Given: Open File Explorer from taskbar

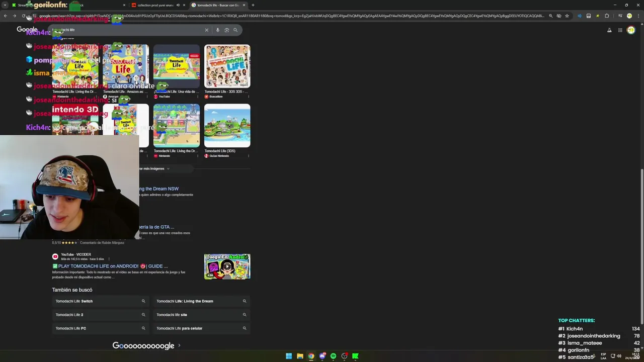Looking at the screenshot, I should pos(300,356).
